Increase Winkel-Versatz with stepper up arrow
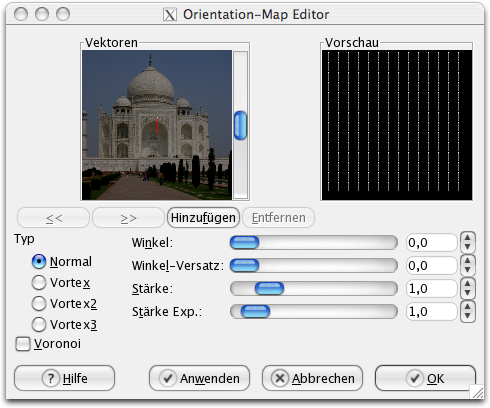This screenshot has height=408, width=490. (468, 261)
